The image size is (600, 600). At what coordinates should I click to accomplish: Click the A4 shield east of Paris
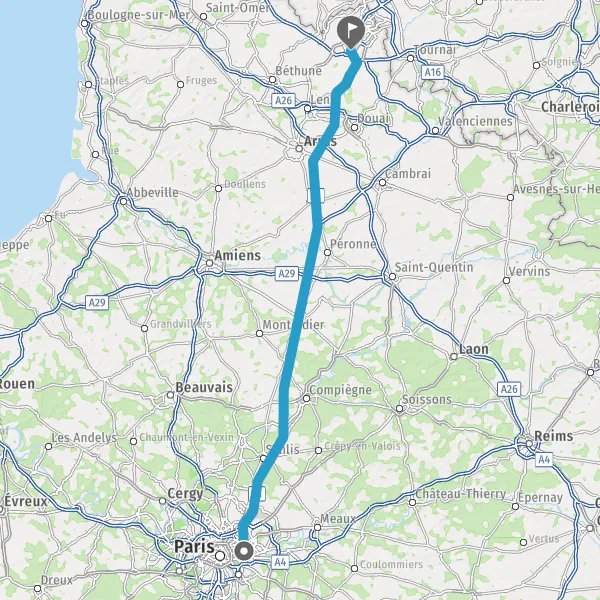(x=280, y=562)
